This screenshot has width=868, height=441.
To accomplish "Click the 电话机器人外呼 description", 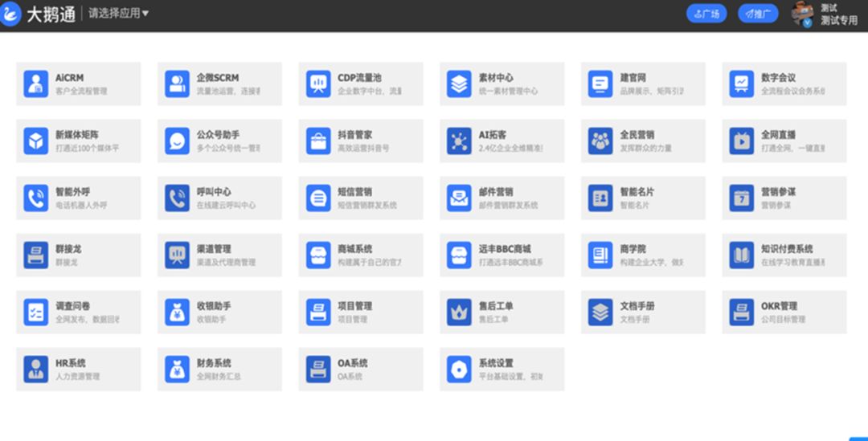I will [81, 206].
